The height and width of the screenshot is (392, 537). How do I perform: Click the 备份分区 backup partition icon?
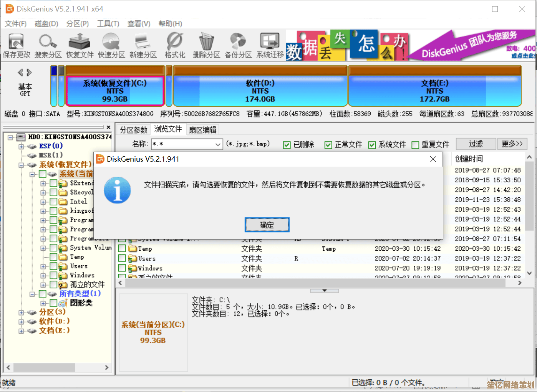[238, 45]
